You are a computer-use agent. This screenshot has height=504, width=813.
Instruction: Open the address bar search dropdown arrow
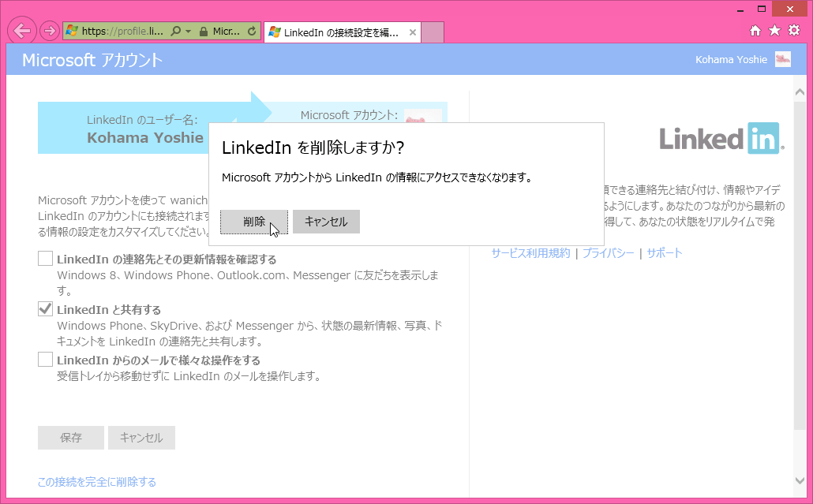[x=188, y=32]
